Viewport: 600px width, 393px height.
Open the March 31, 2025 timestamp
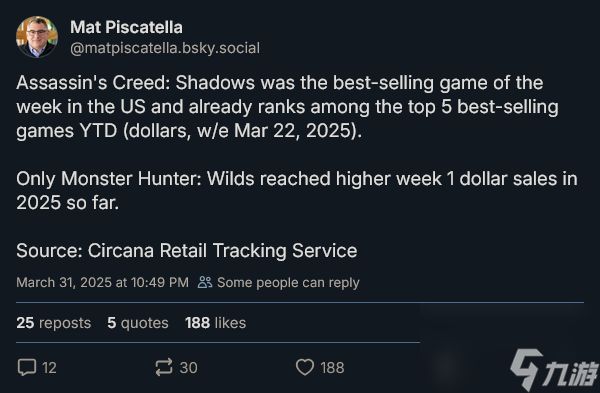[103, 282]
